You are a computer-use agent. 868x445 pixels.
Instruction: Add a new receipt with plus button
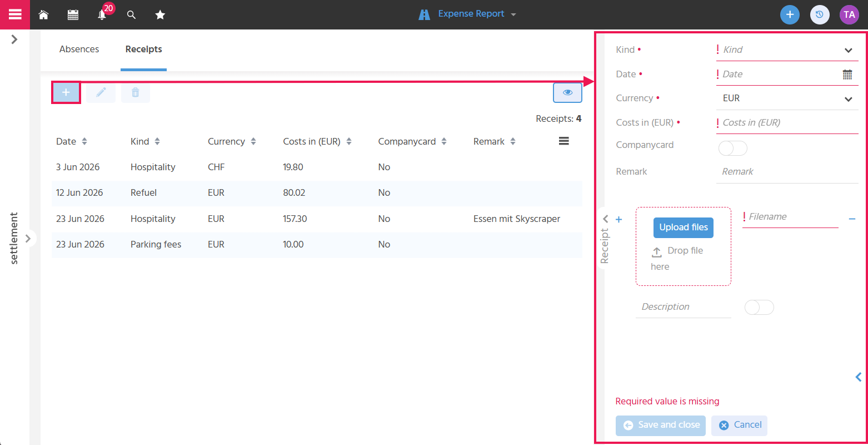click(x=66, y=92)
